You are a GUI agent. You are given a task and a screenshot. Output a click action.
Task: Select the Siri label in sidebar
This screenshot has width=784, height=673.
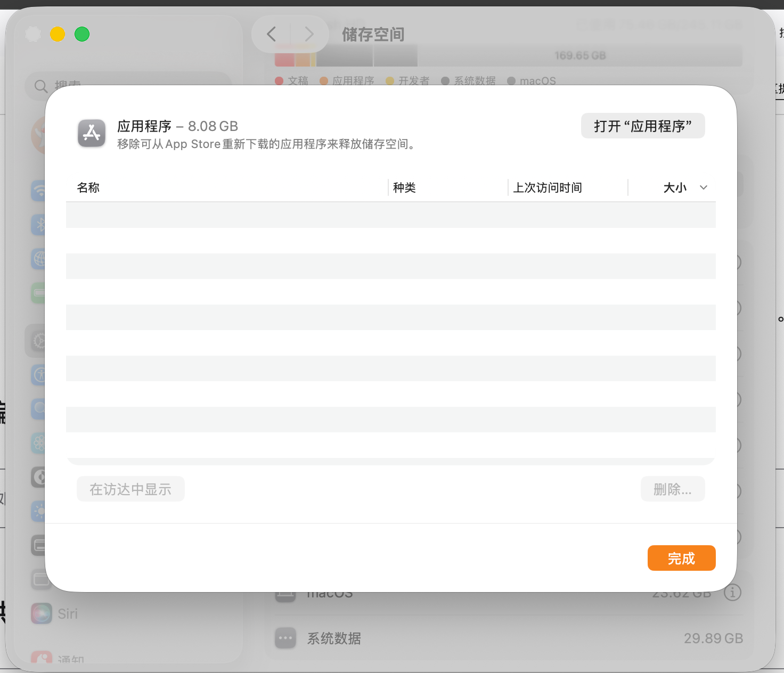coord(68,614)
